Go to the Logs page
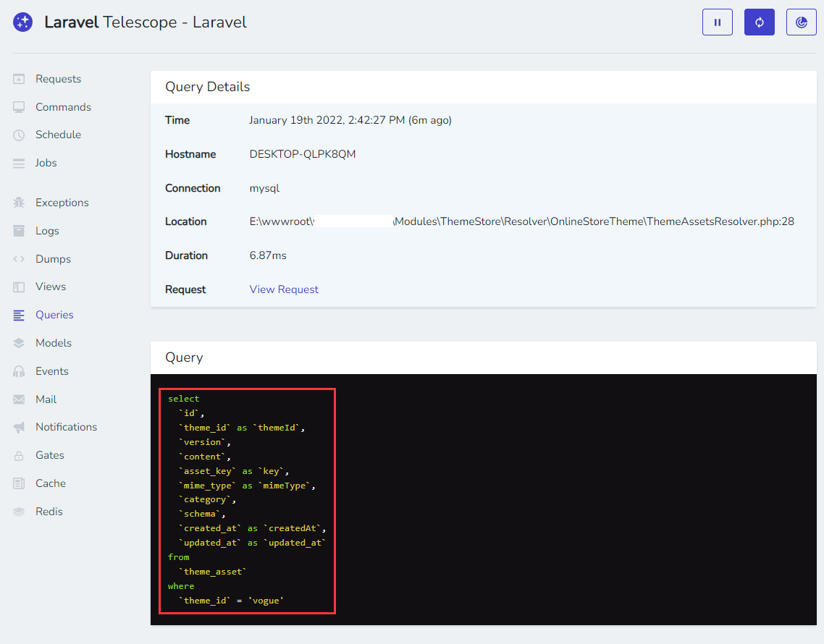Screen dimensions: 824x644 click(x=47, y=231)
